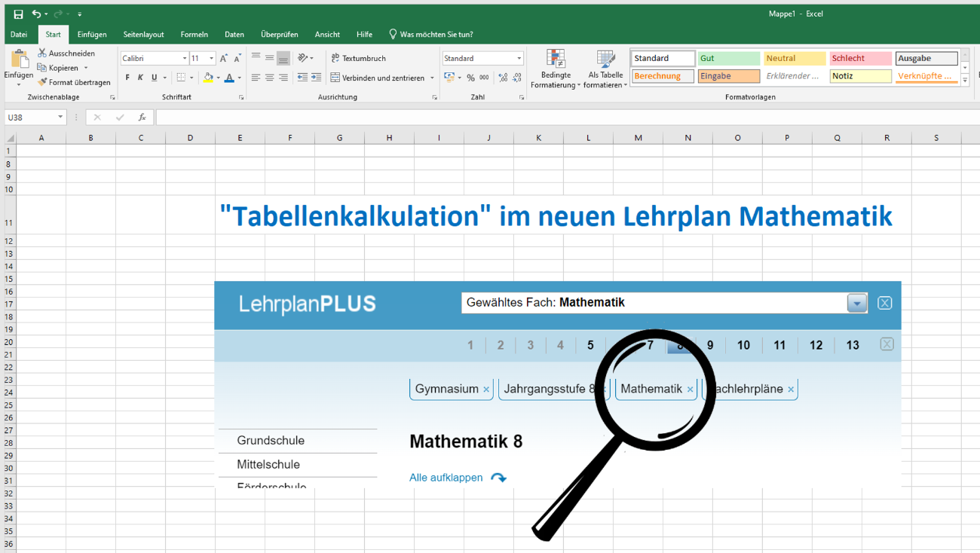Viewport: 980px width, 553px height.
Task: Apply thousands separator format (000)
Action: click(484, 78)
